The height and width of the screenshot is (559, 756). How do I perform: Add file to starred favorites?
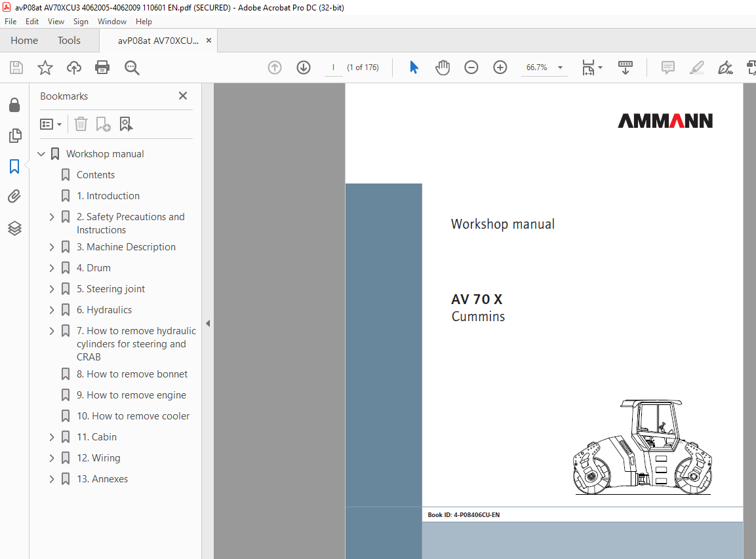(45, 67)
